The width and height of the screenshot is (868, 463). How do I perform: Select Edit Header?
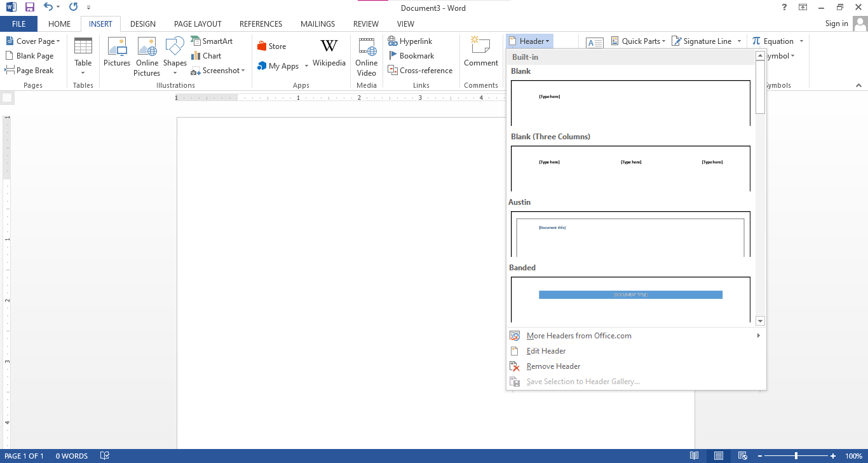[545, 350]
